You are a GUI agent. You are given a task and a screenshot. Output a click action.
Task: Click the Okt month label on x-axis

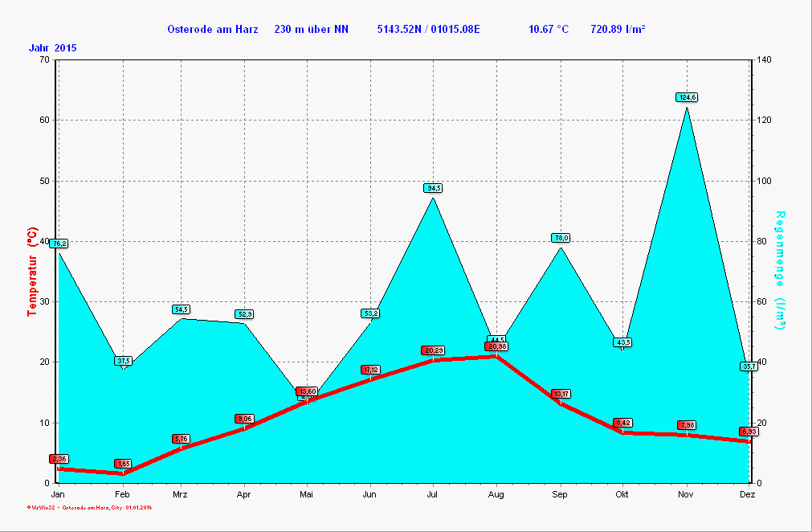tap(622, 494)
